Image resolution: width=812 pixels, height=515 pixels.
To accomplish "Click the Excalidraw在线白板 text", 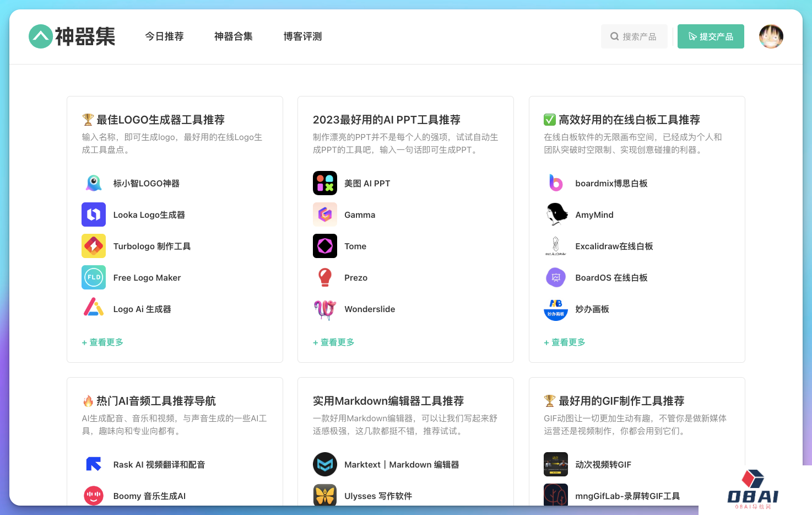I will point(614,246).
